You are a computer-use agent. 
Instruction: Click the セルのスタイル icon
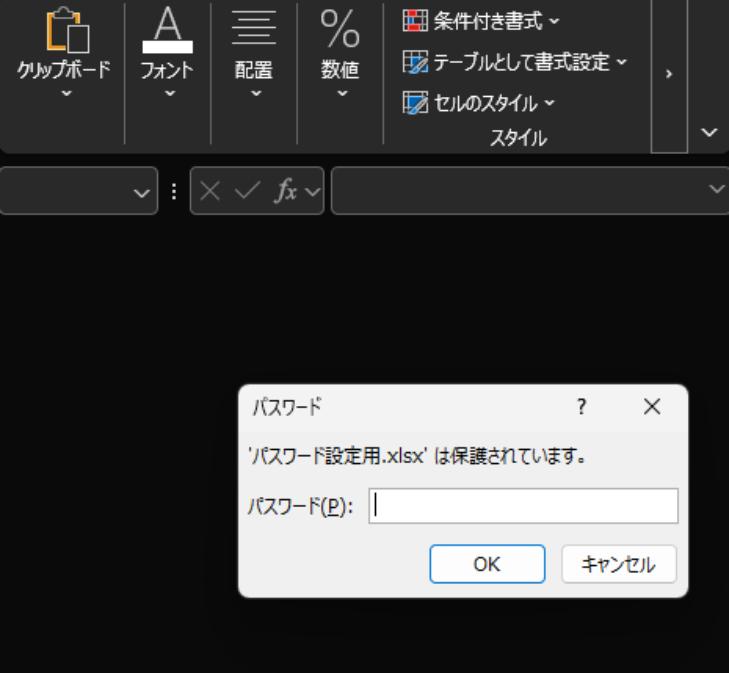coord(415,103)
